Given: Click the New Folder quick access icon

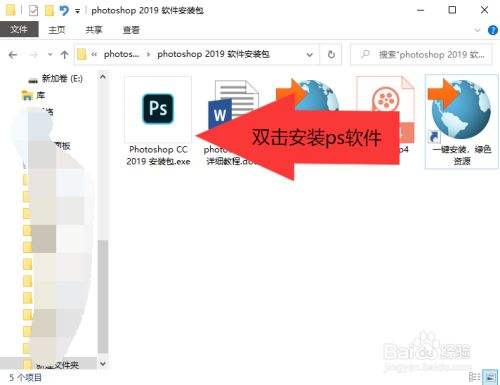Looking at the screenshot, I should coord(49,11).
